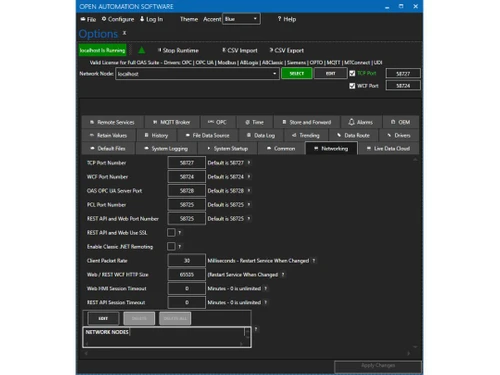Screen dimensions: 500x375
Task: Click the top TCP Port field showing 58727
Action: click(x=403, y=74)
